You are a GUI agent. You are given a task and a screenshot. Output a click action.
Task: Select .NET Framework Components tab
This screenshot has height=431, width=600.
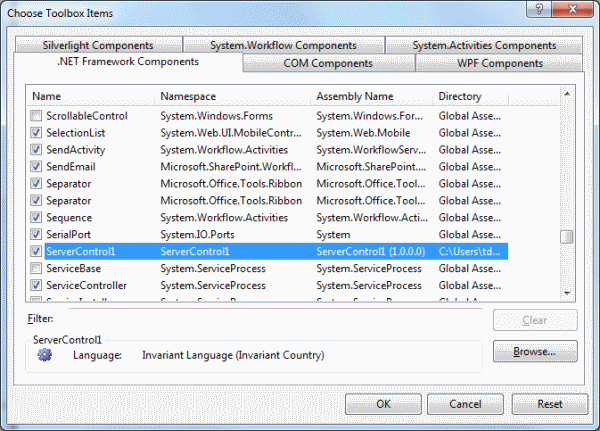(128, 62)
